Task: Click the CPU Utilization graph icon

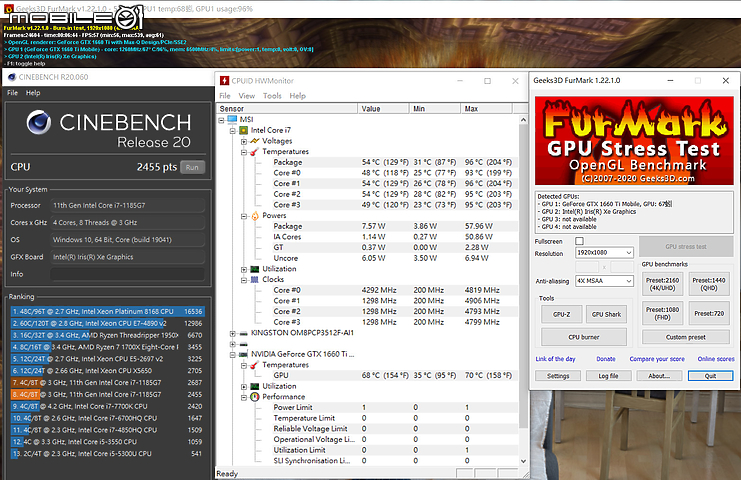Action: (255, 269)
